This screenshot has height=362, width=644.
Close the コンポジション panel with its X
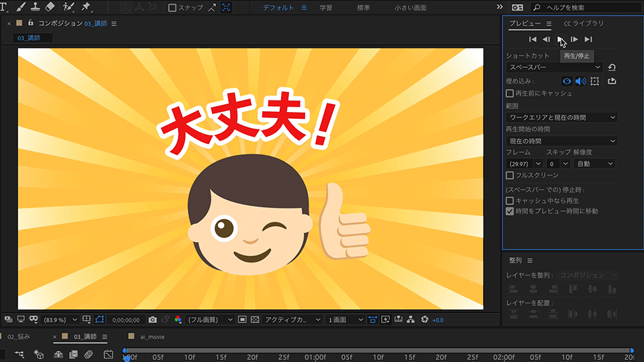[9, 24]
